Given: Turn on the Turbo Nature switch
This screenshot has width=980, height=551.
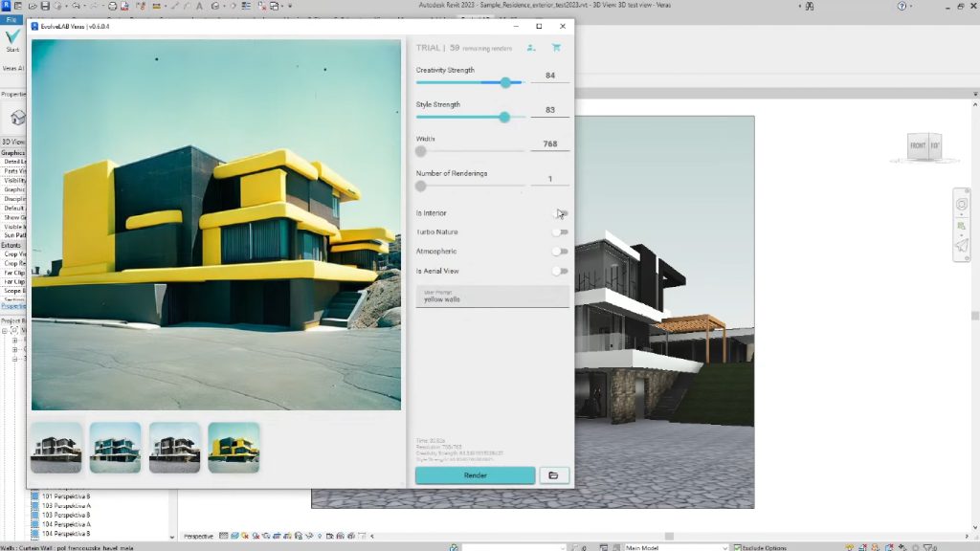Looking at the screenshot, I should click(560, 232).
